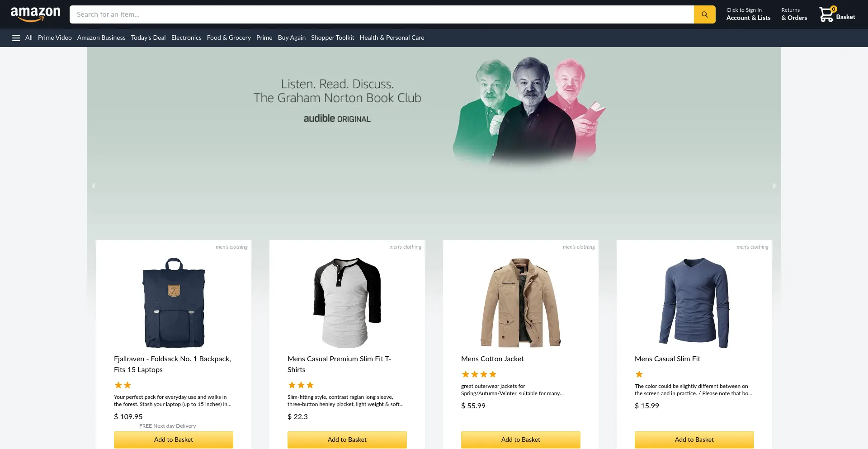Open the raglan T-shirt product image
This screenshot has width=868, height=449.
[x=347, y=302]
